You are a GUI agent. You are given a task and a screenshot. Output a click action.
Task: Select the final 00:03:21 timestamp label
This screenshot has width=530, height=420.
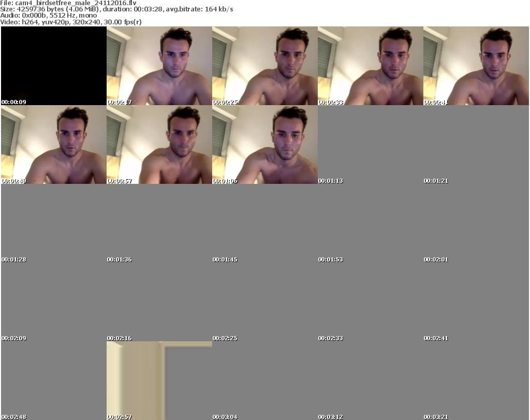pyautogui.click(x=436, y=417)
